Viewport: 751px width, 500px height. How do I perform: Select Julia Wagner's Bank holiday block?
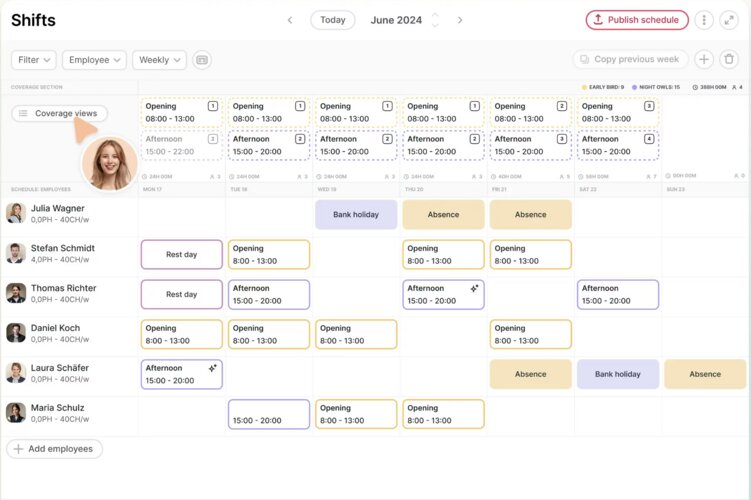[x=356, y=214]
